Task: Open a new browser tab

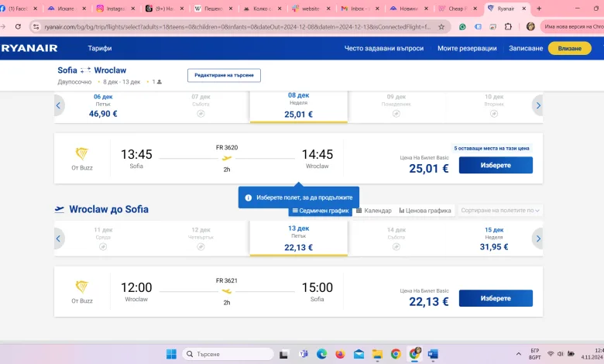Action: pos(539,9)
